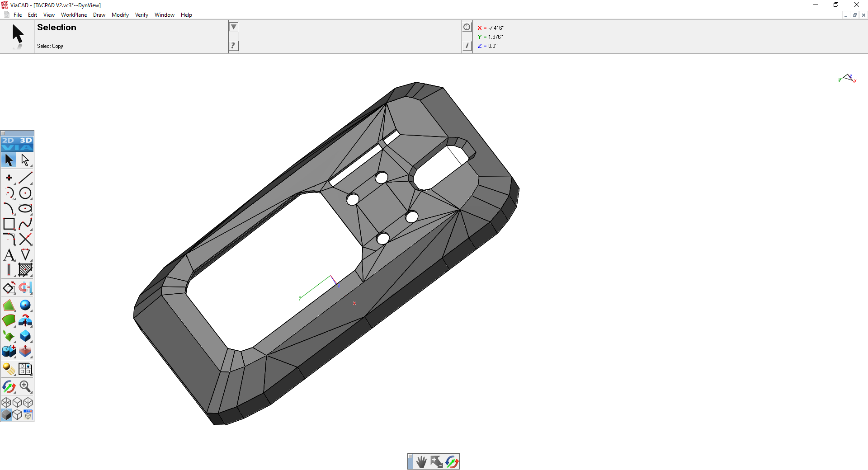The image size is (868, 470).
Task: Open the boolean add solids tool
Action: point(9,352)
